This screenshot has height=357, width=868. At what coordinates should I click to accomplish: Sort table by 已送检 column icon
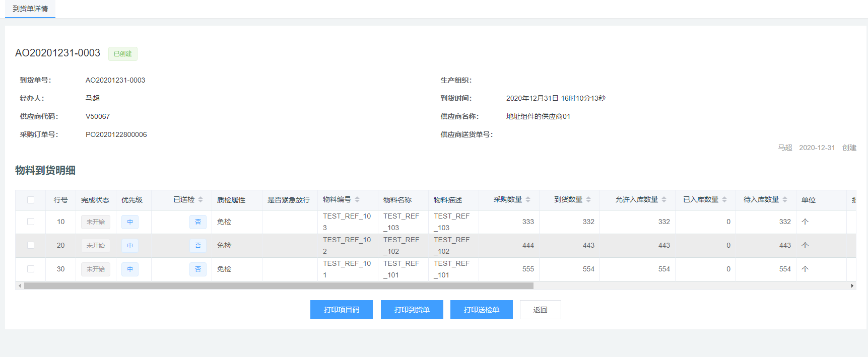tap(201, 200)
